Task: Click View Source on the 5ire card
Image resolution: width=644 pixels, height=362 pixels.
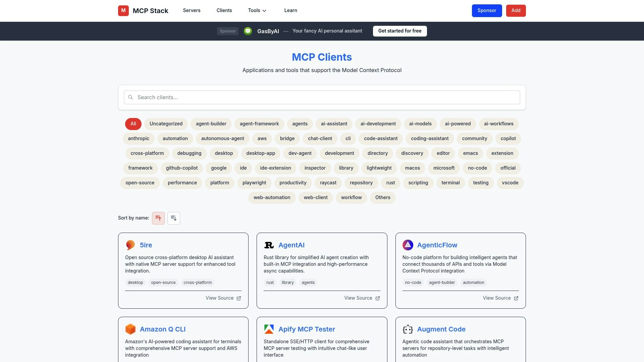Action: (223, 298)
